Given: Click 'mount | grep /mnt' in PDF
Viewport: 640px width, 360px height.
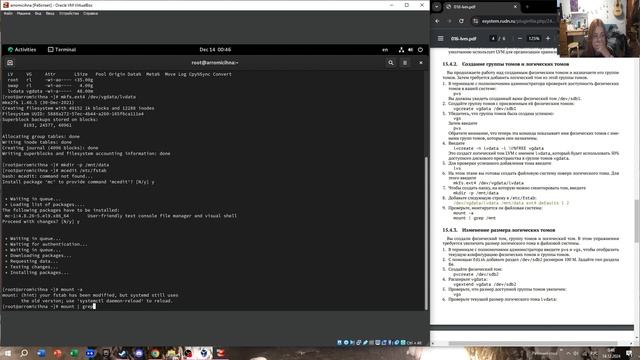Looking at the screenshot, I should click(x=474, y=218).
